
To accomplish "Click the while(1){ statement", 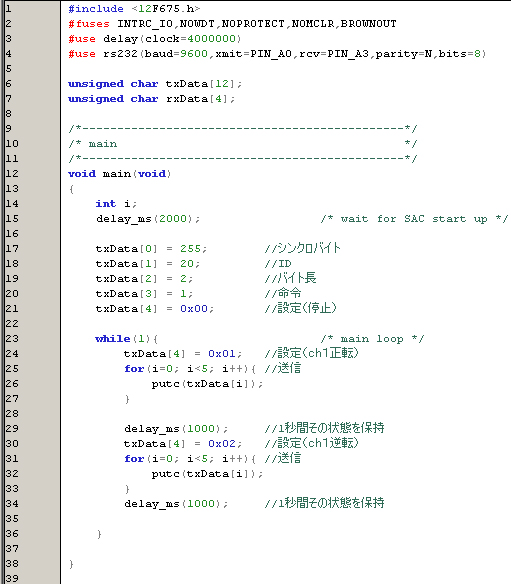I will [x=127, y=339].
